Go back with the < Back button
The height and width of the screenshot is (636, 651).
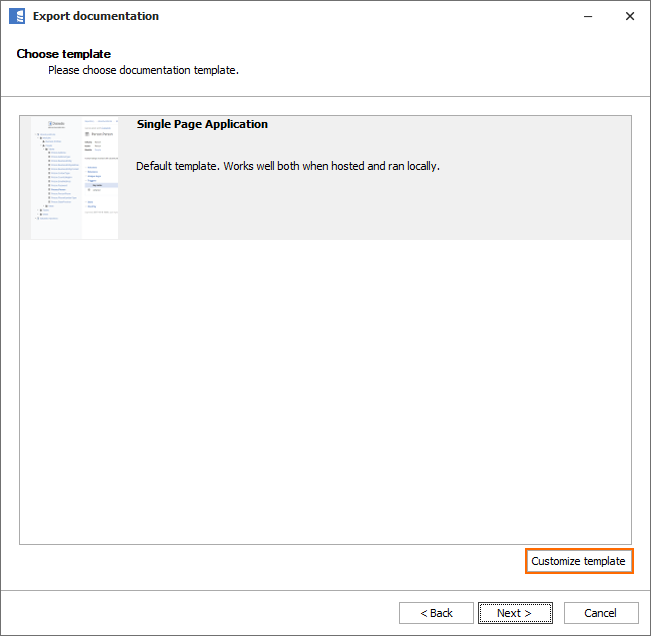tap(436, 613)
